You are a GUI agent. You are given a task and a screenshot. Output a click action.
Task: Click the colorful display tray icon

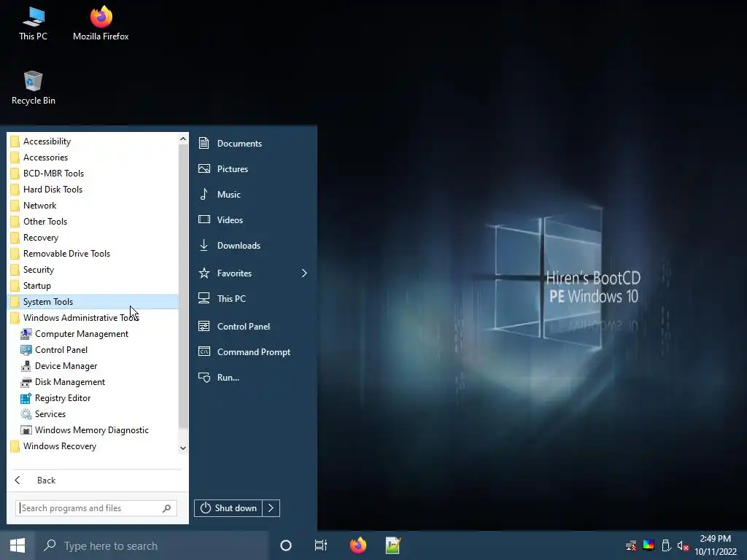(x=649, y=545)
